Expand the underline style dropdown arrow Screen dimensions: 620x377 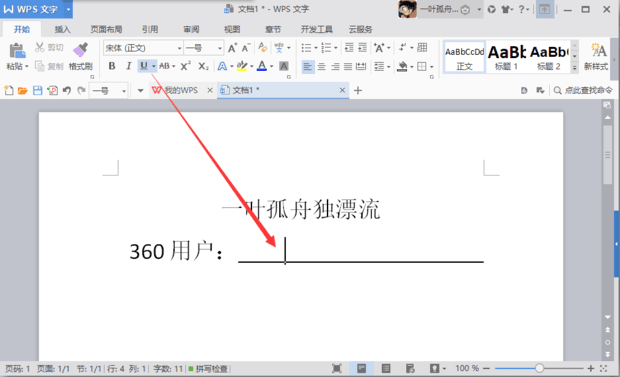coord(153,66)
